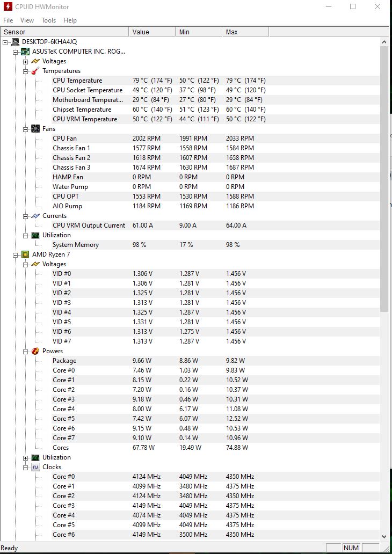Collapse the Fans section

pos(25,129)
